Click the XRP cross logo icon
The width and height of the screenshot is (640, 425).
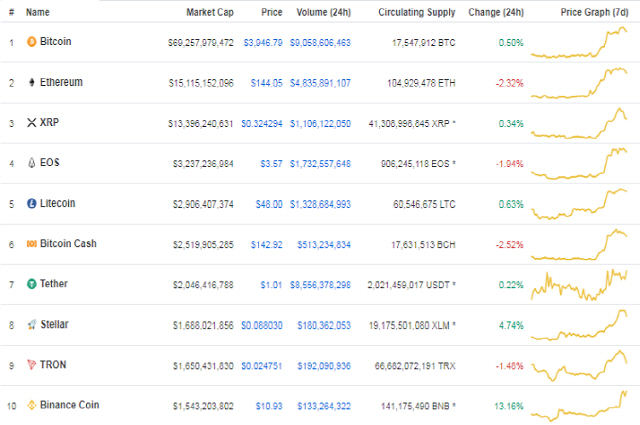pyautogui.click(x=31, y=122)
